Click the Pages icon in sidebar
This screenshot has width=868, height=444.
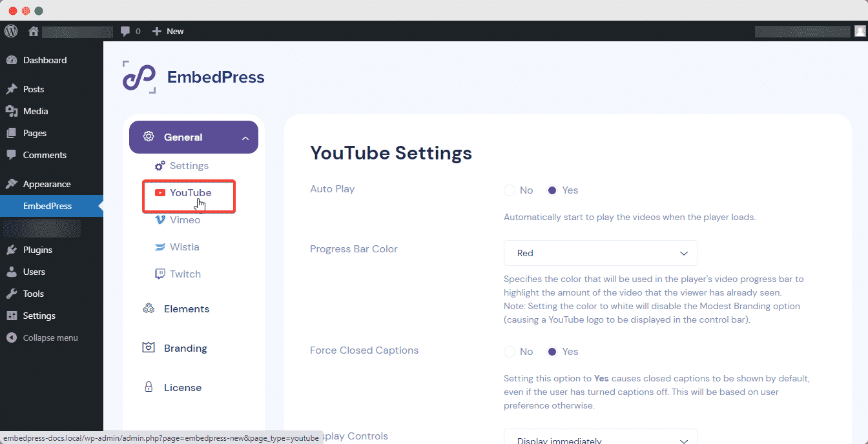click(12, 133)
